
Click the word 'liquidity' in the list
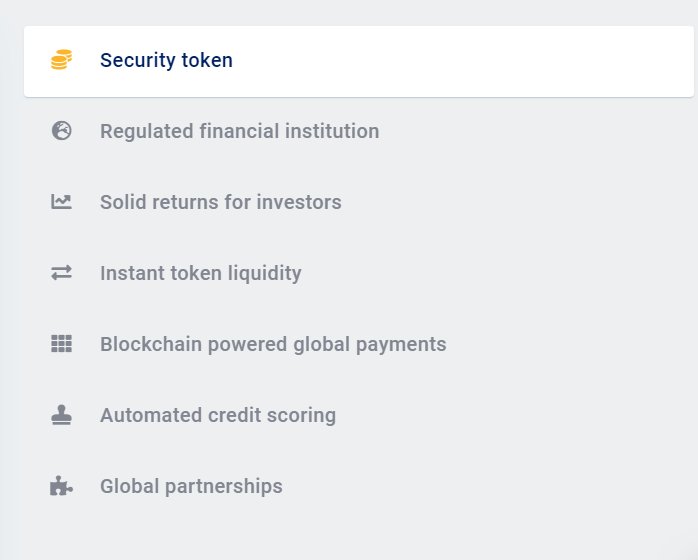pos(262,273)
